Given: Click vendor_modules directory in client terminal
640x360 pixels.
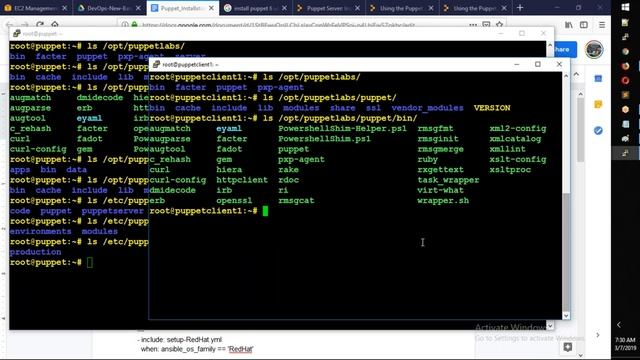Looking at the screenshot, I should (427, 108).
